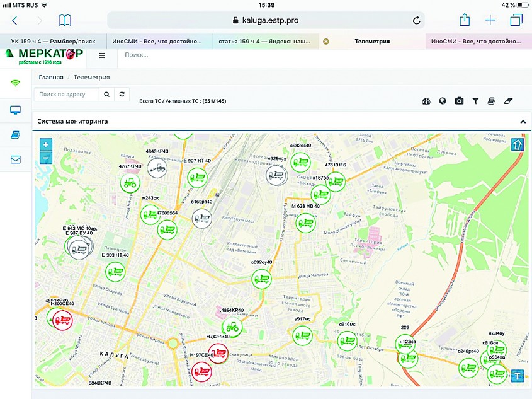Open the speedometer dashboard tool
This screenshot has height=399, width=532.
click(x=426, y=101)
